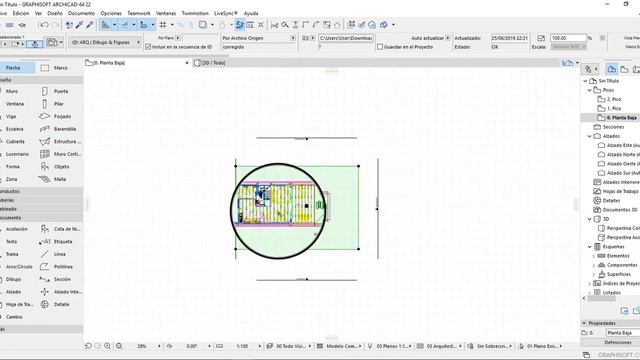Collapse the Pisos tree node
This screenshot has height=360, width=640.
(589, 90)
